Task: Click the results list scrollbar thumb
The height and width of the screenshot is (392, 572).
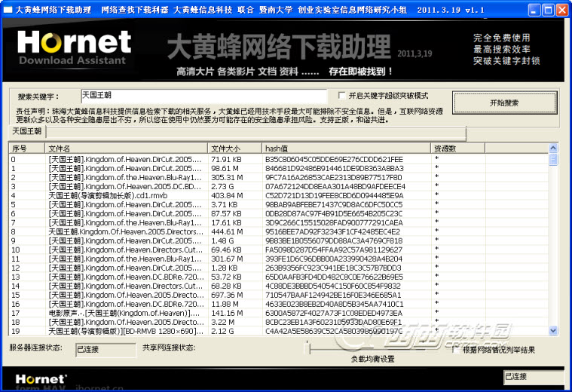Action: [553, 160]
